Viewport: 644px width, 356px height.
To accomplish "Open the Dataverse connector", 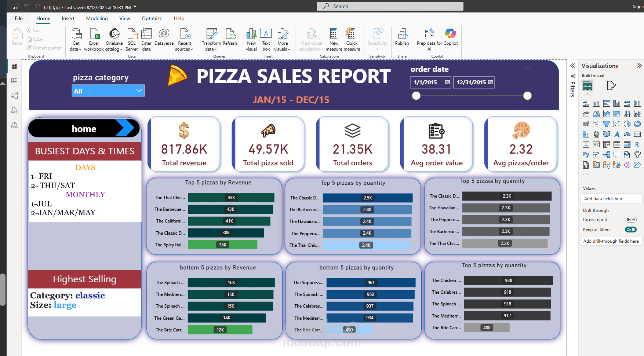I will pyautogui.click(x=164, y=37).
